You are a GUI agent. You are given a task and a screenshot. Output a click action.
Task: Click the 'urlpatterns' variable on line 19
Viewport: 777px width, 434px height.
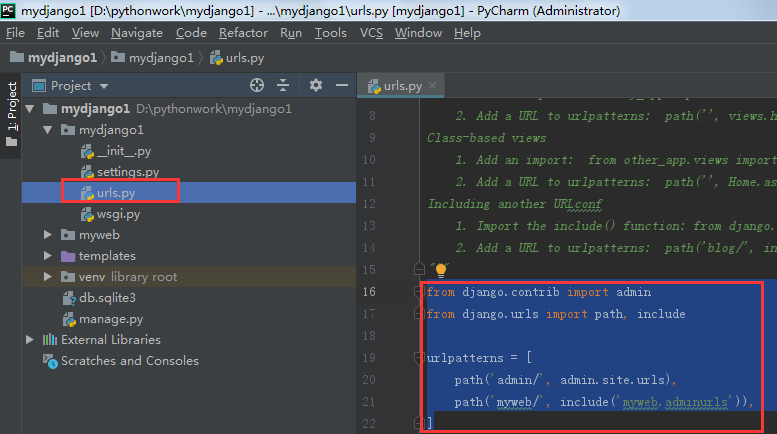465,358
